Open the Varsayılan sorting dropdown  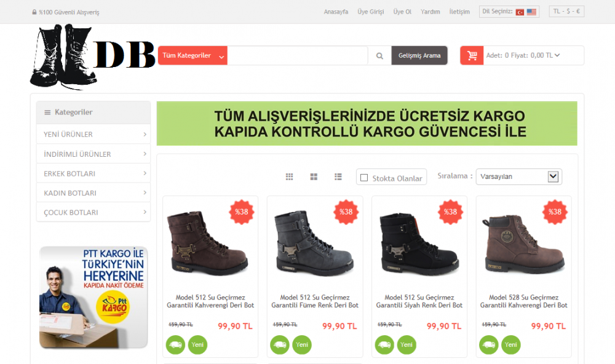point(518,176)
